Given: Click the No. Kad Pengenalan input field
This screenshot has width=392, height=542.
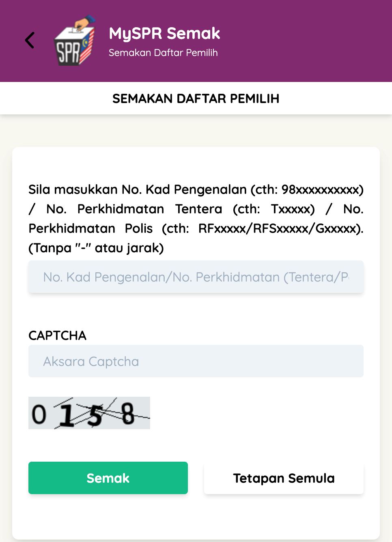Looking at the screenshot, I should coord(196,277).
